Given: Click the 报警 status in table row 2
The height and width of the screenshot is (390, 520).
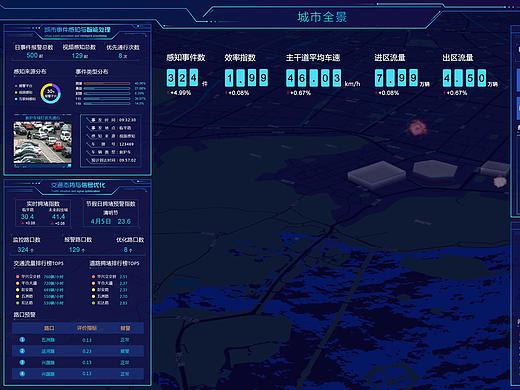Looking at the screenshot, I should pos(125,351).
